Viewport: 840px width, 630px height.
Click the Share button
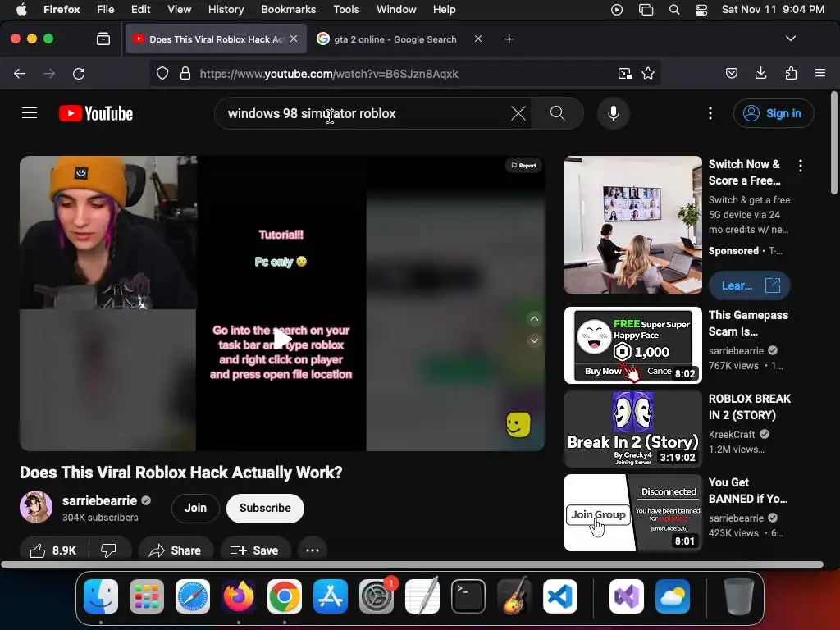click(x=176, y=550)
